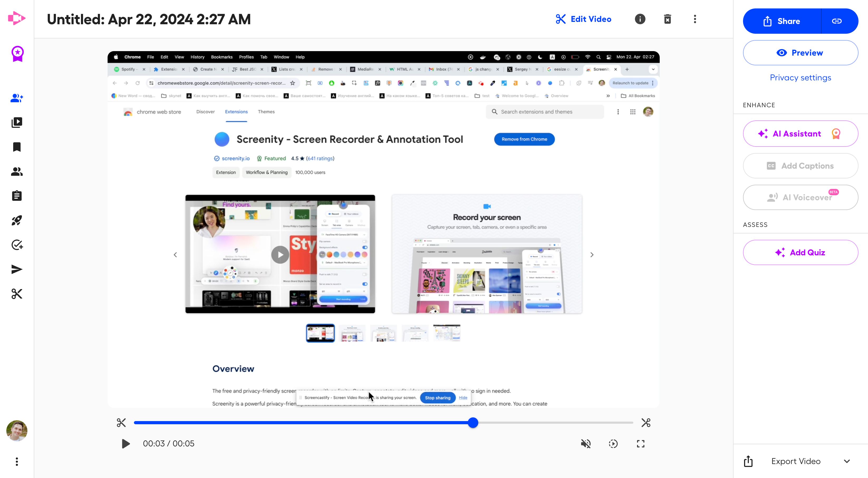Click the ASSESS section label
Image resolution: width=868 pixels, height=478 pixels.
click(x=755, y=225)
